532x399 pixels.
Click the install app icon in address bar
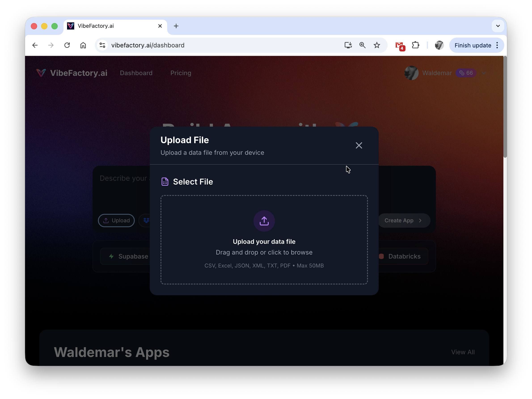click(348, 45)
